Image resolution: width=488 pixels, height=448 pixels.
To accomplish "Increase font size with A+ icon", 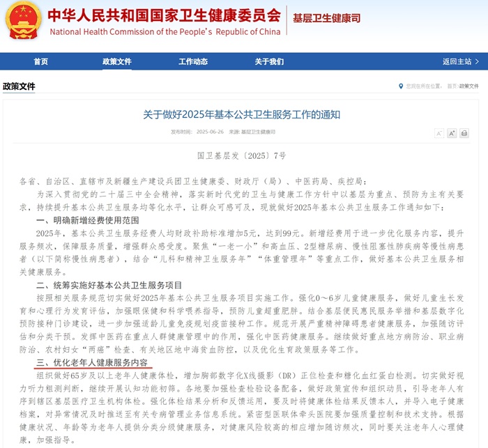I will [x=452, y=134].
